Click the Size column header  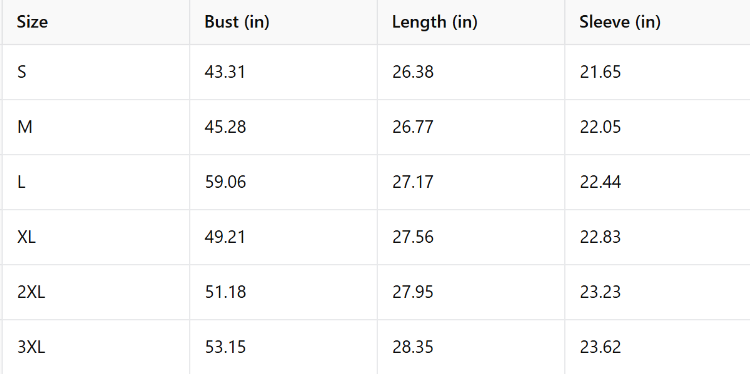(x=33, y=22)
